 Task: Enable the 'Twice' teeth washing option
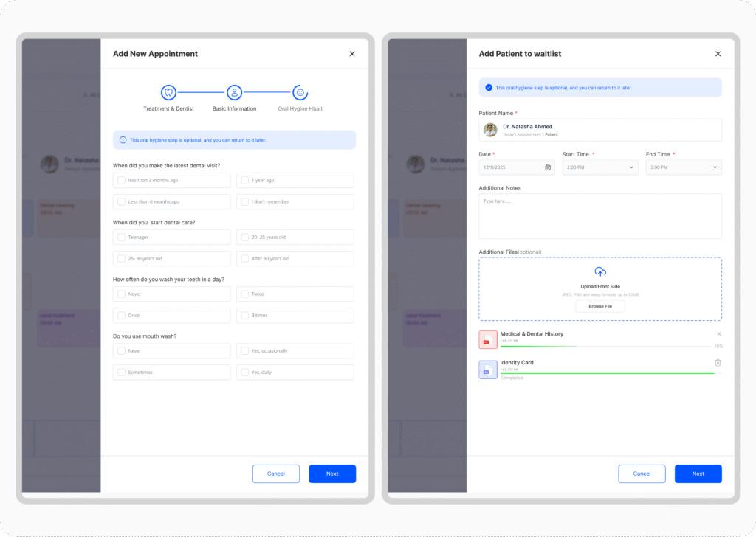(x=244, y=294)
